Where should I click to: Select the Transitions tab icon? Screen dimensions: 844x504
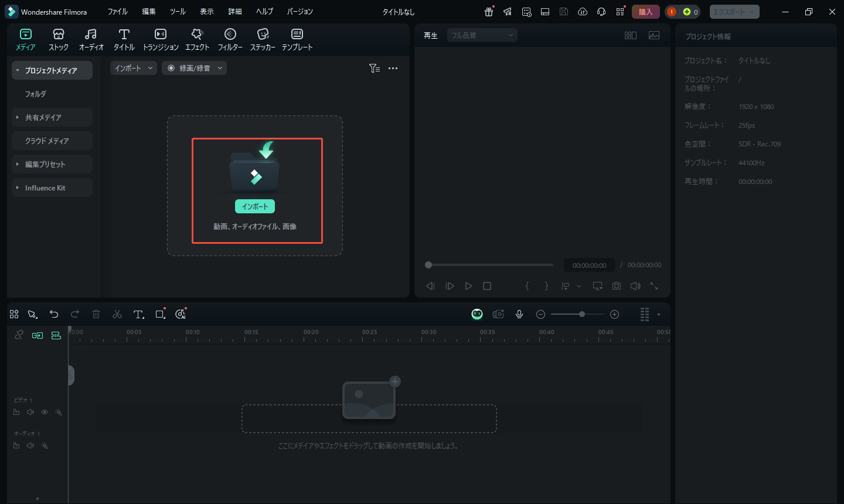161,39
